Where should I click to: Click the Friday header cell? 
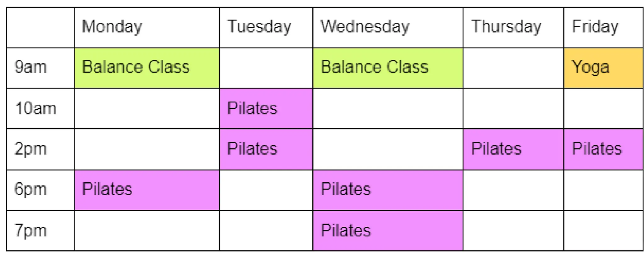click(603, 28)
